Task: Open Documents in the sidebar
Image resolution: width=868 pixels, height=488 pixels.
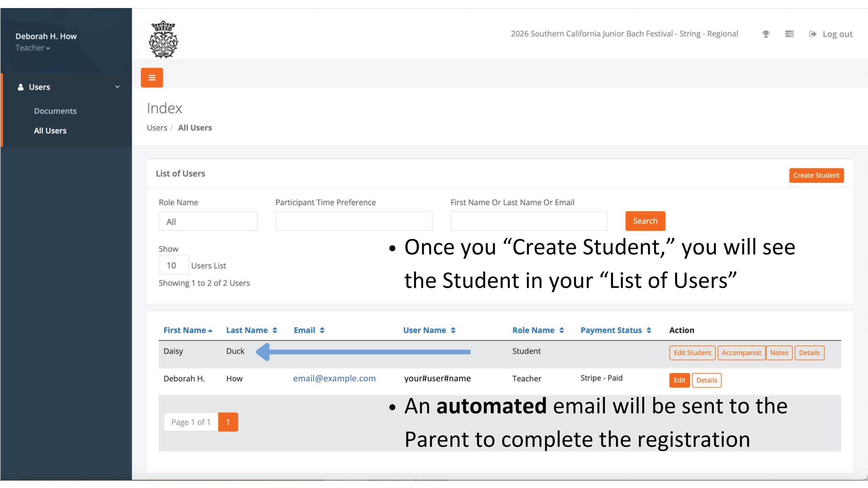Action: coord(55,111)
